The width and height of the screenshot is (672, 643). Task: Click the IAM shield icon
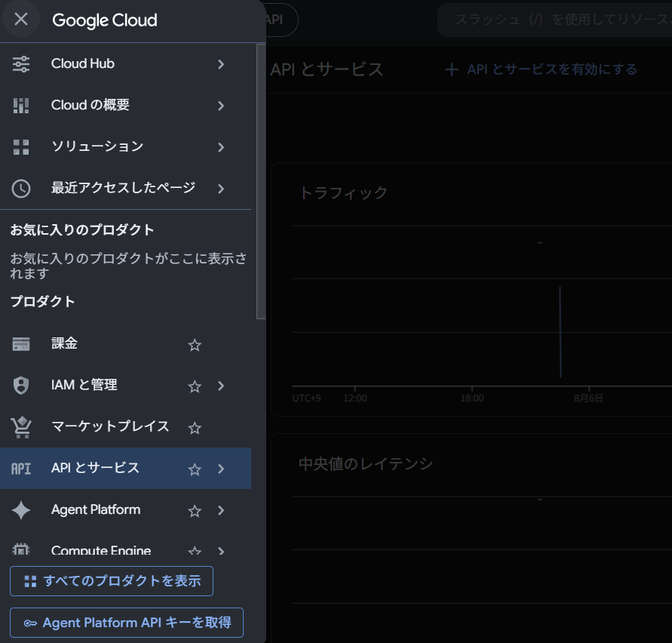point(21,386)
